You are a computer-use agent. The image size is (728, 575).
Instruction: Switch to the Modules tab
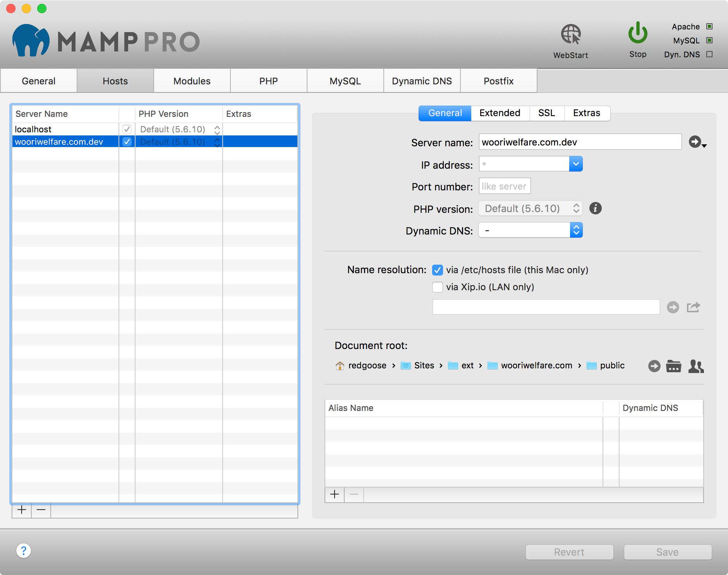pyautogui.click(x=192, y=81)
